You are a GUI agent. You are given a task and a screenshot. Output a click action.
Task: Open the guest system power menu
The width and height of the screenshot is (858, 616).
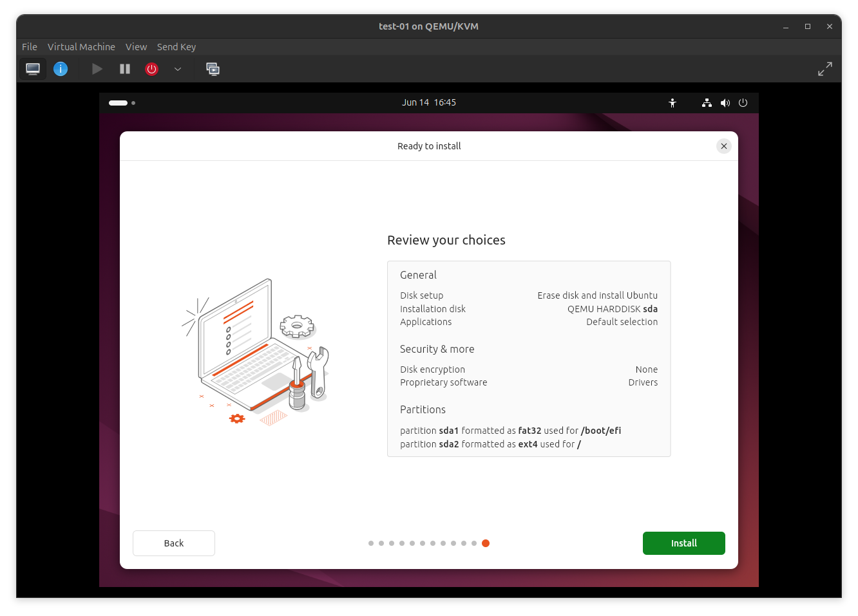[x=743, y=102]
